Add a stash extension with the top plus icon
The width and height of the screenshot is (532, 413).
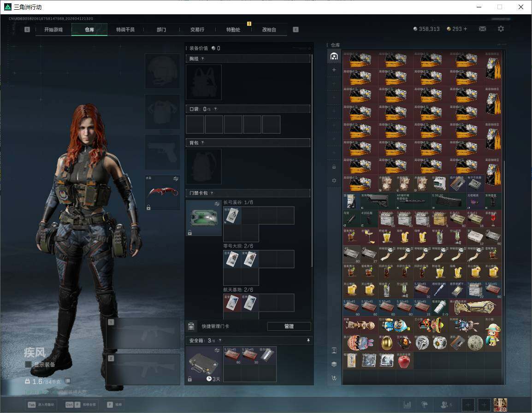click(x=334, y=70)
